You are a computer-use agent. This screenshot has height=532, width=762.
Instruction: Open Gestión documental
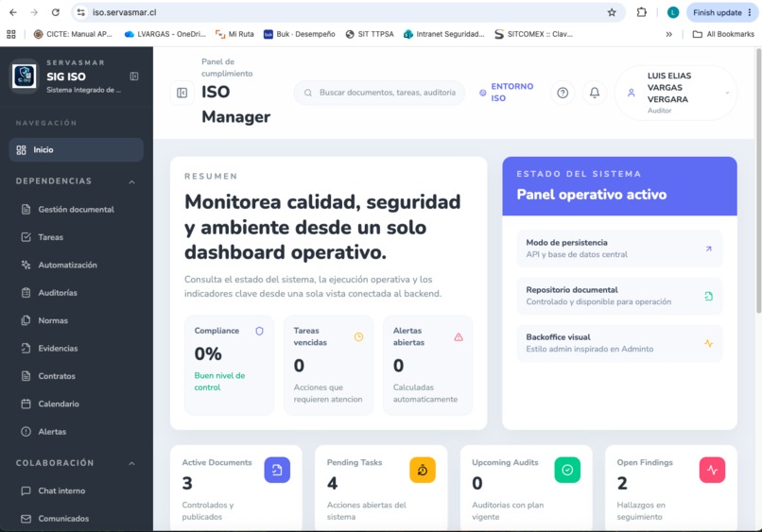pyautogui.click(x=77, y=210)
